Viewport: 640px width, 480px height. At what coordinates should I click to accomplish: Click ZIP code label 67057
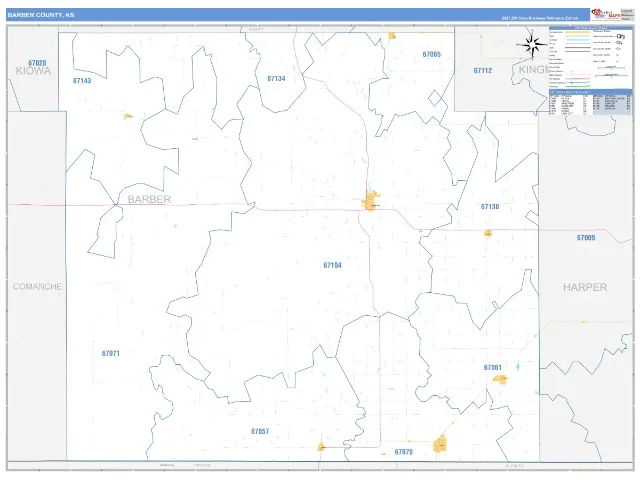tap(260, 431)
